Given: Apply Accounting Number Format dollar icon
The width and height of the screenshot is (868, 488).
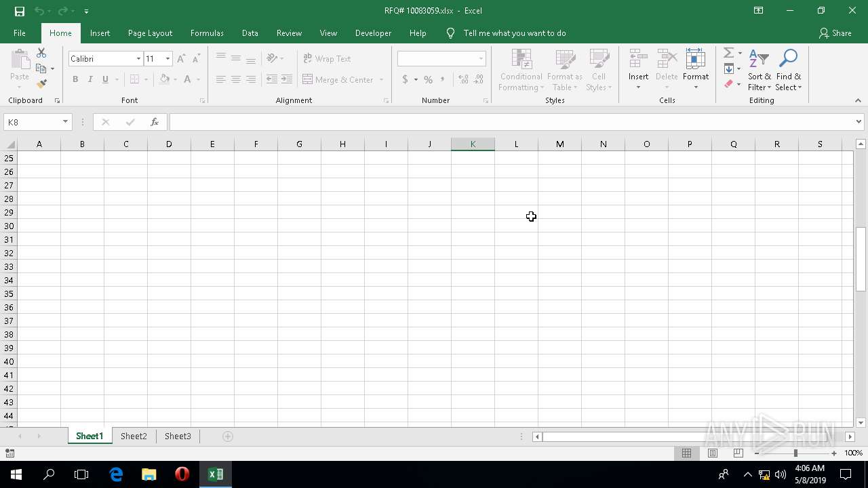Looking at the screenshot, I should [405, 79].
